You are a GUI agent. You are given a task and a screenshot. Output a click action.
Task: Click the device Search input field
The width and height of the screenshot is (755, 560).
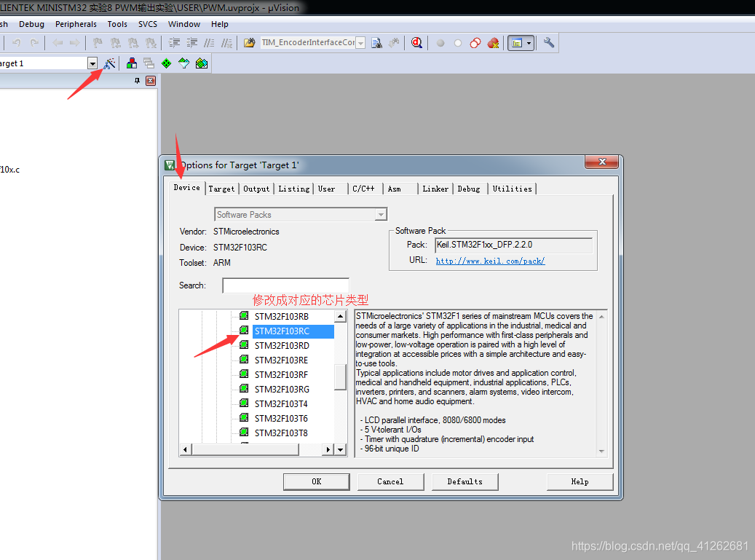[285, 285]
